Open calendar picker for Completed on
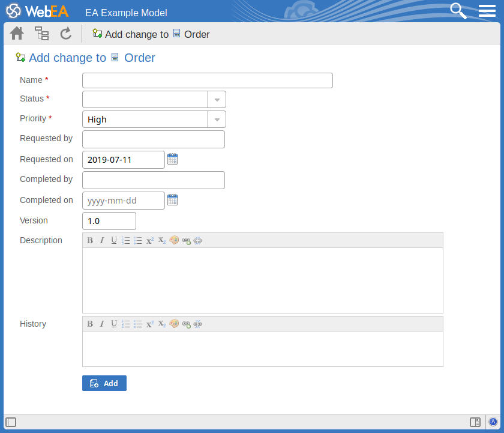This screenshot has height=433, width=504. point(172,200)
